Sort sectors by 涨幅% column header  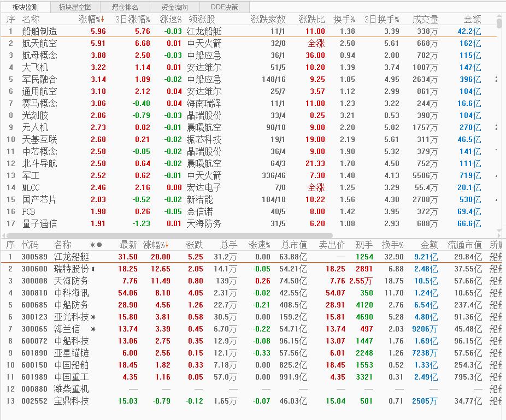[x=91, y=19]
